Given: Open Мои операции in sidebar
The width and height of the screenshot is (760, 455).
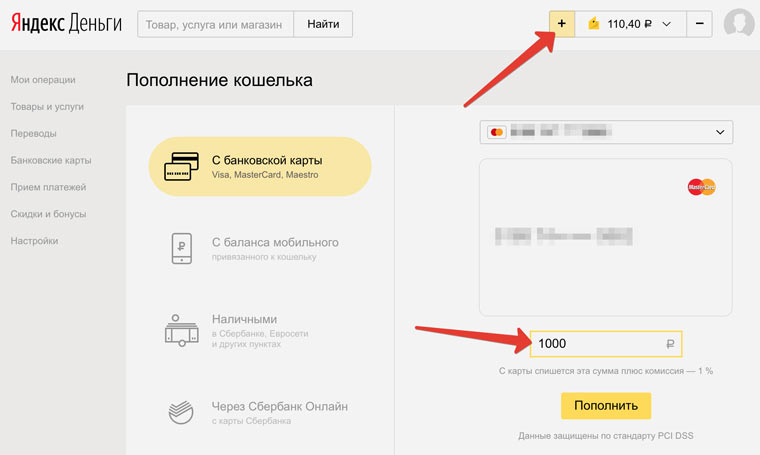Looking at the screenshot, I should coord(43,80).
